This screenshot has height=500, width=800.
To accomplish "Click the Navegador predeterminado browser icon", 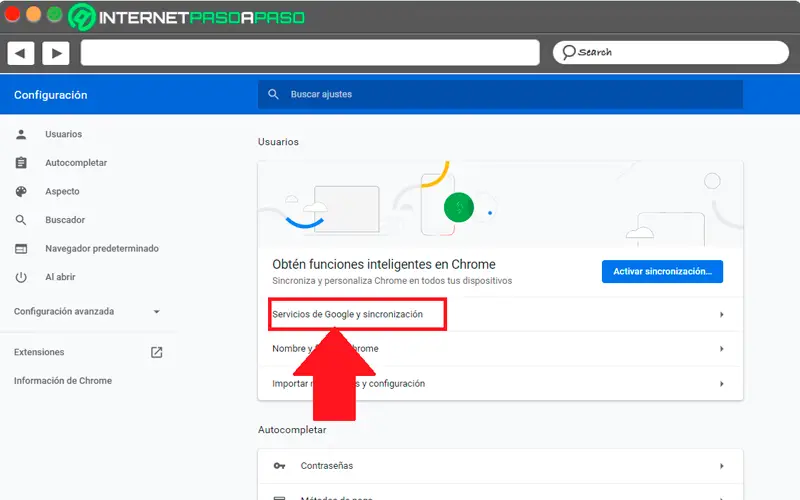I will pos(21,248).
